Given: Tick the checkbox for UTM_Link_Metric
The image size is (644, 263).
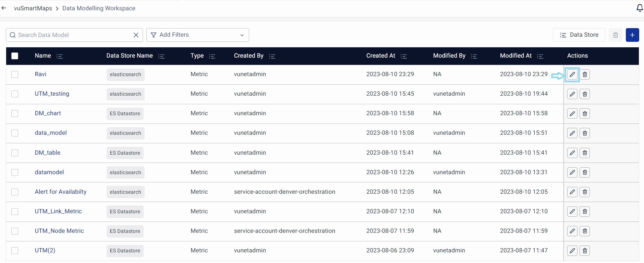Looking at the screenshot, I should click(x=15, y=212).
